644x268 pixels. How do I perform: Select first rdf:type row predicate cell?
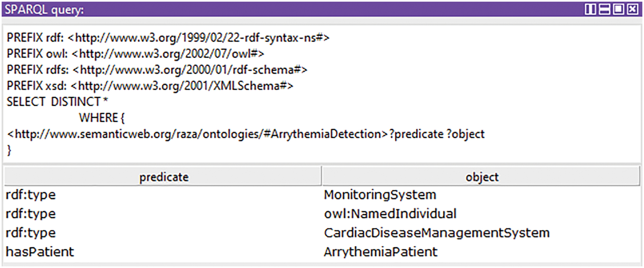31,195
